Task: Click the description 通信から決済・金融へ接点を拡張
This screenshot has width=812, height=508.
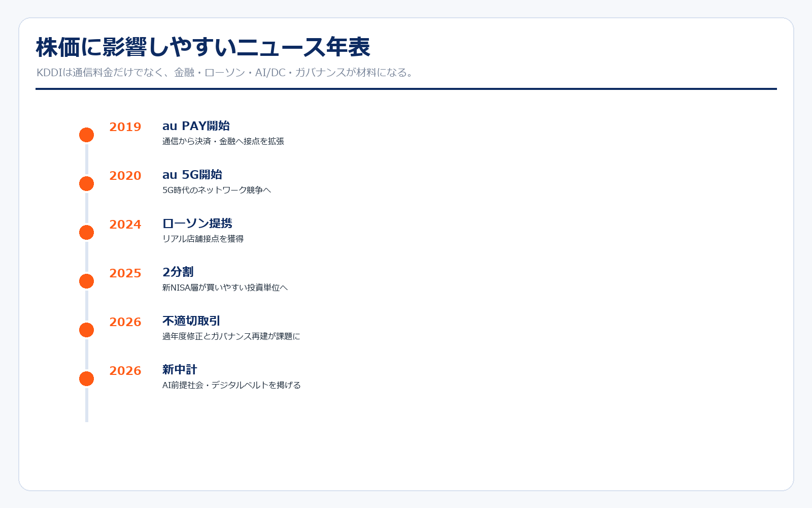Action: point(223,141)
